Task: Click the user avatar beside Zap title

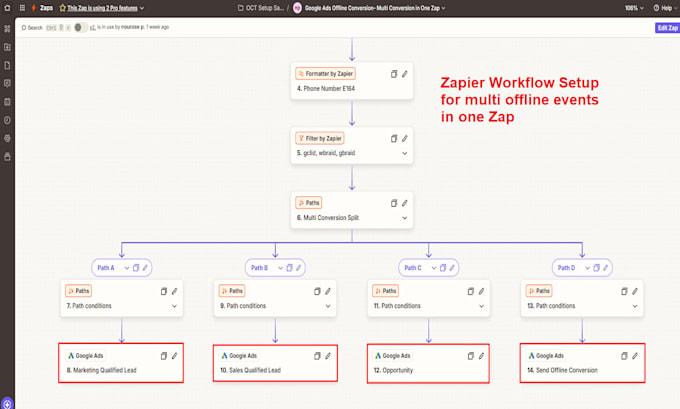Action: click(298, 8)
